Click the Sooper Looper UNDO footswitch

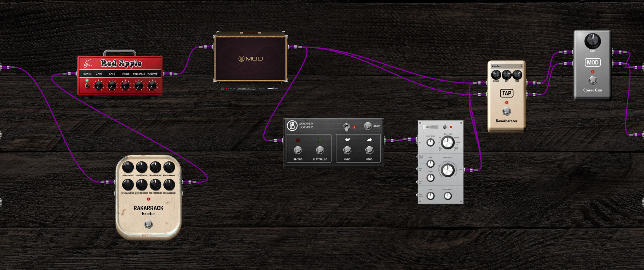click(x=347, y=150)
